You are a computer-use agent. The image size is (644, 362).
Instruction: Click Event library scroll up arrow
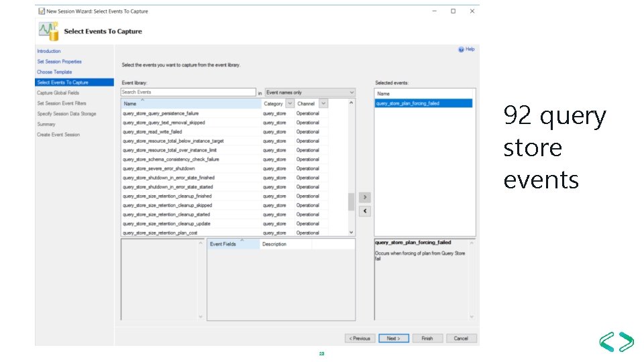(351, 103)
